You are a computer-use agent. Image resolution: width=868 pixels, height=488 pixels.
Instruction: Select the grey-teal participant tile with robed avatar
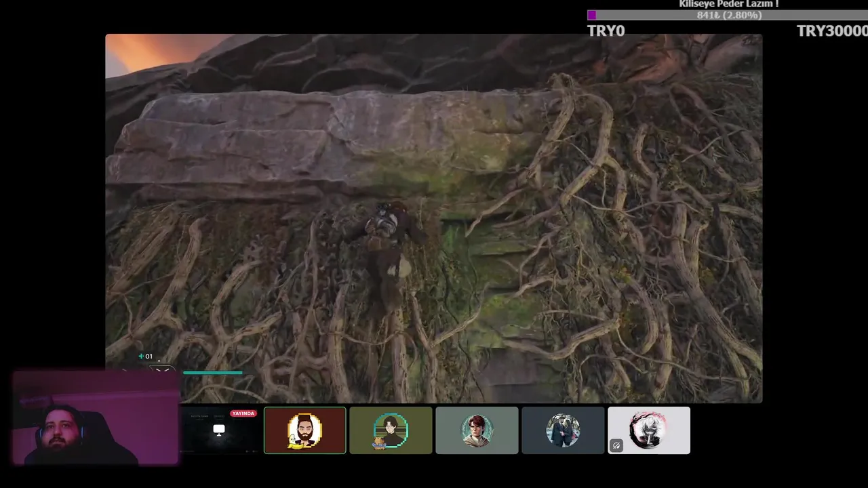coord(477,430)
